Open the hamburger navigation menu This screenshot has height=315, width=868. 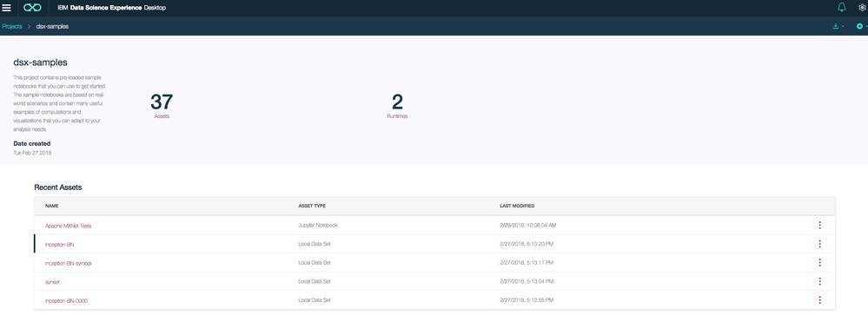pos(7,8)
